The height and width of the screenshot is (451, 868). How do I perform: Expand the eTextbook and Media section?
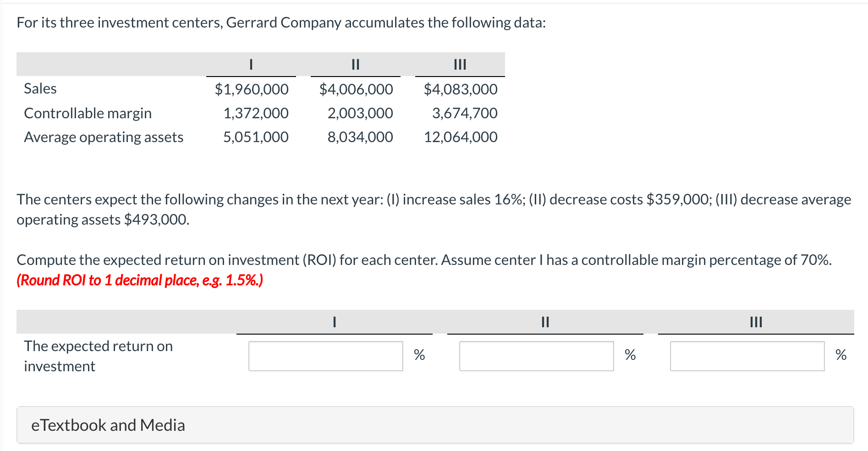(107, 424)
